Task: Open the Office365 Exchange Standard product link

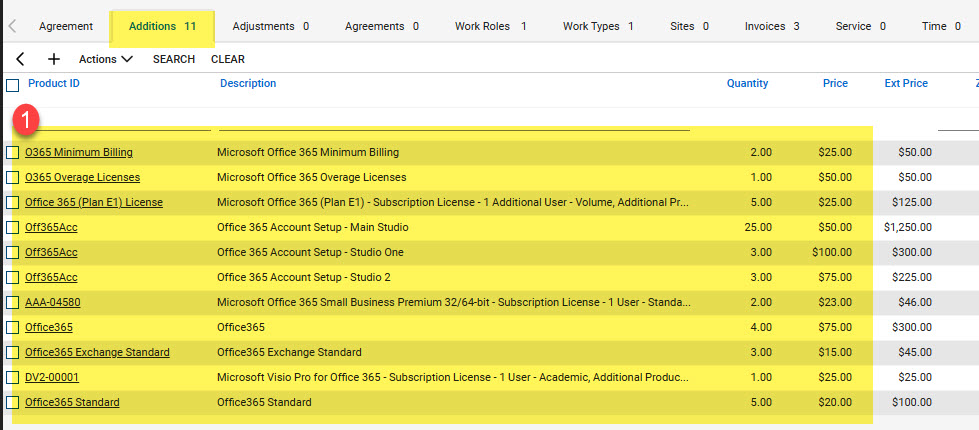Action: pyautogui.click(x=97, y=352)
